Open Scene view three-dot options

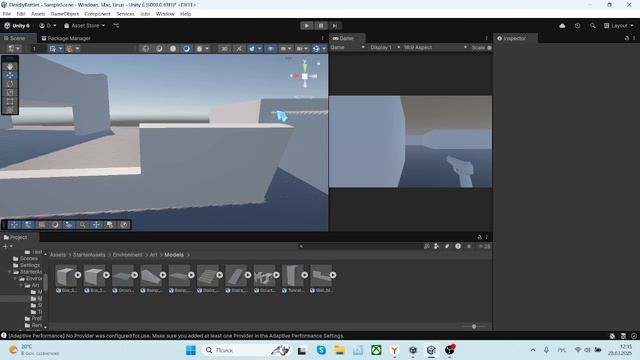322,38
